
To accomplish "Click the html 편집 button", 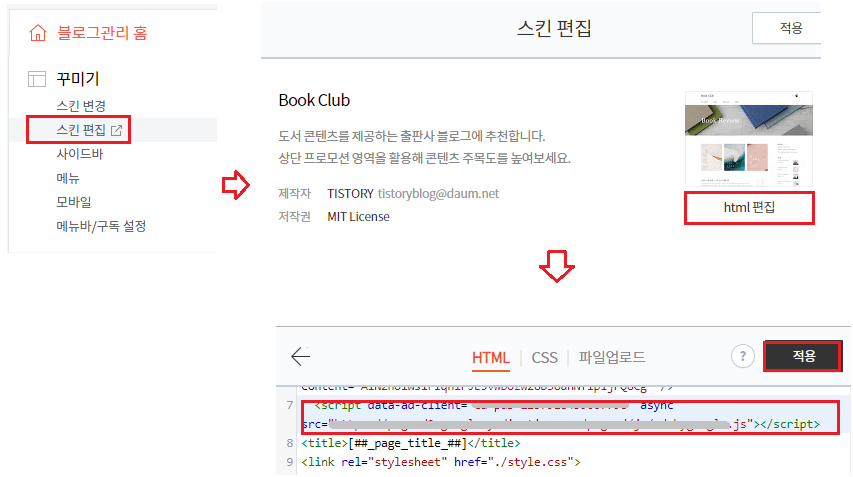I will point(749,207).
